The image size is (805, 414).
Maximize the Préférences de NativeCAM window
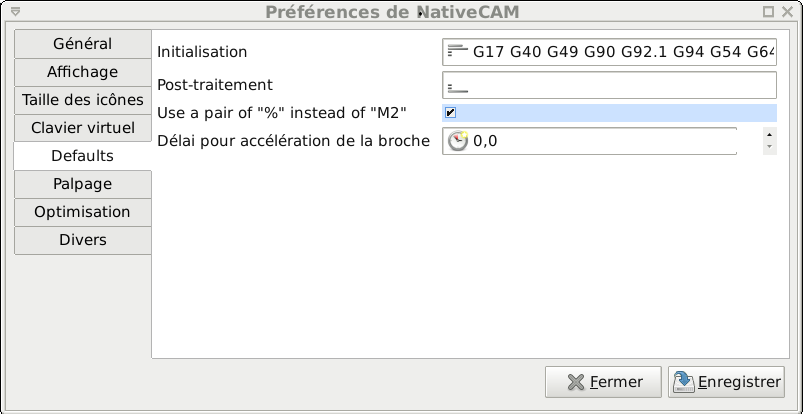[x=768, y=11]
